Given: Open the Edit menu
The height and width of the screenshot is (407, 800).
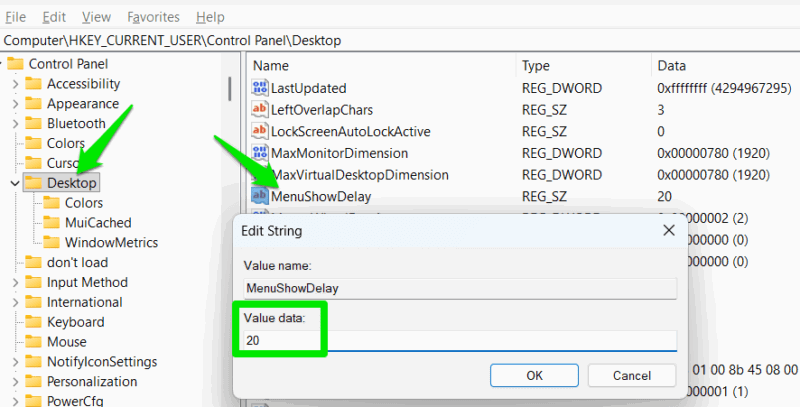Looking at the screenshot, I should (x=54, y=17).
